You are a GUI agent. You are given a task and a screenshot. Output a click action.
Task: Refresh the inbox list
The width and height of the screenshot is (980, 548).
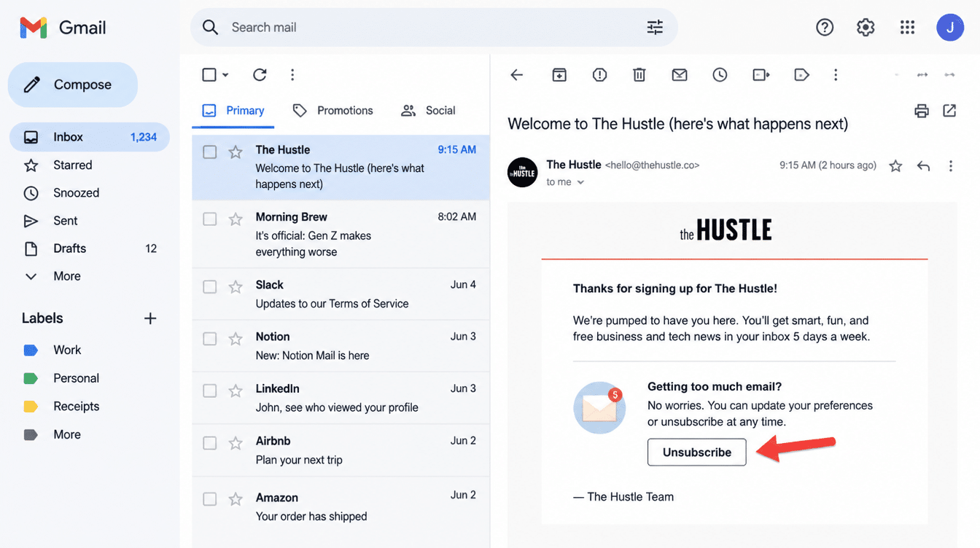(260, 74)
